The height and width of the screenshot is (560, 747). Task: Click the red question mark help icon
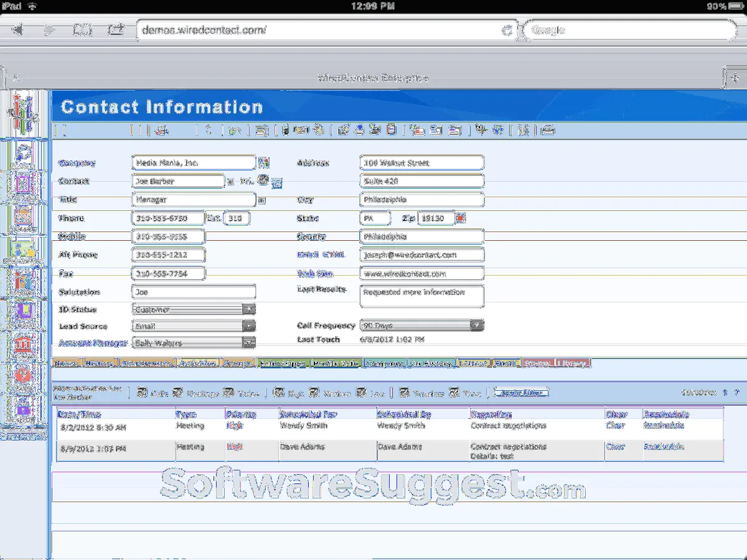pyautogui.click(x=24, y=376)
